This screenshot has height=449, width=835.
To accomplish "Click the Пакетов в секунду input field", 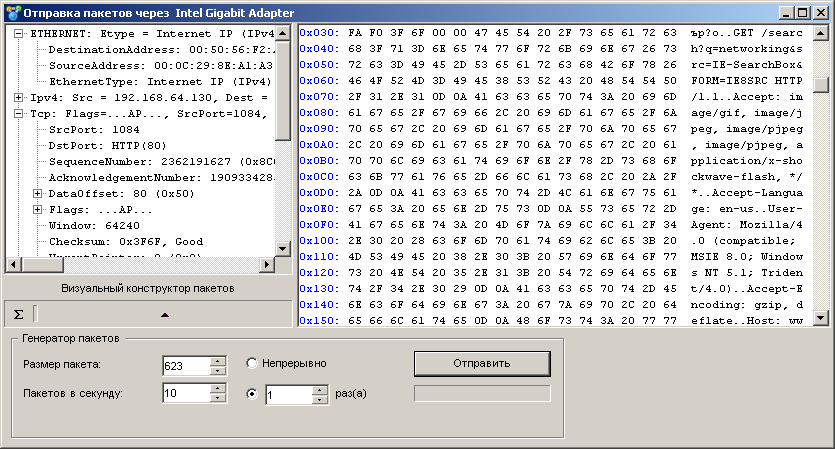I will click(186, 394).
